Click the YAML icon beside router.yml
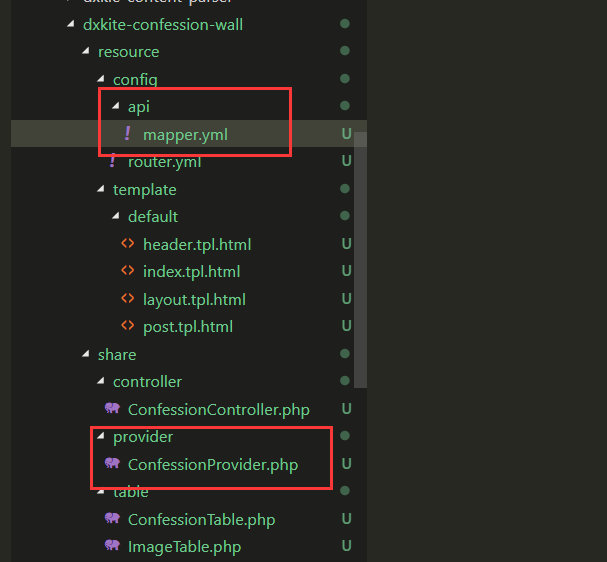Viewport: 607px width, 562px height. click(112, 161)
